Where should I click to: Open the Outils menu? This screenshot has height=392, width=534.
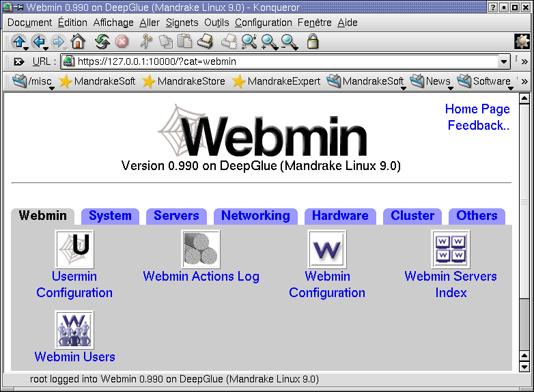click(216, 23)
